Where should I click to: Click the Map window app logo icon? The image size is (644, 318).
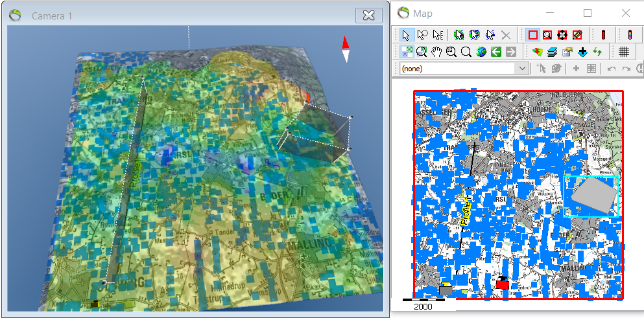[403, 13]
